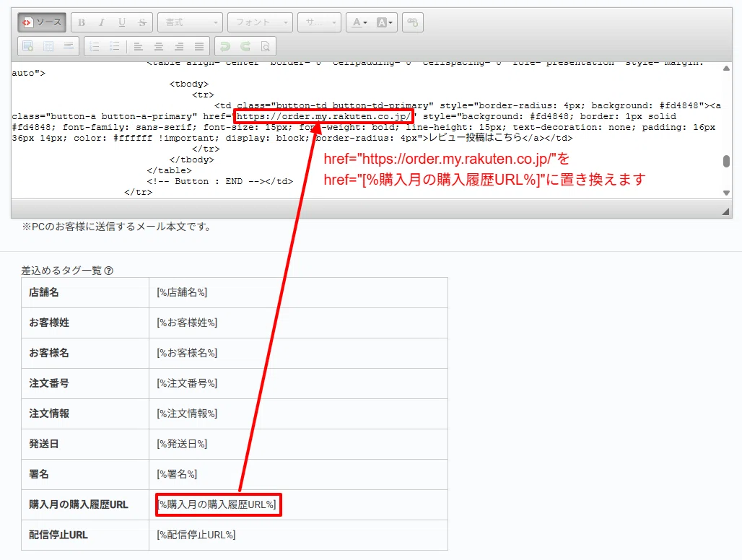This screenshot has height=560, width=742.
Task: Click the help icon beside 差込めるタグ一覧
Action: [108, 271]
